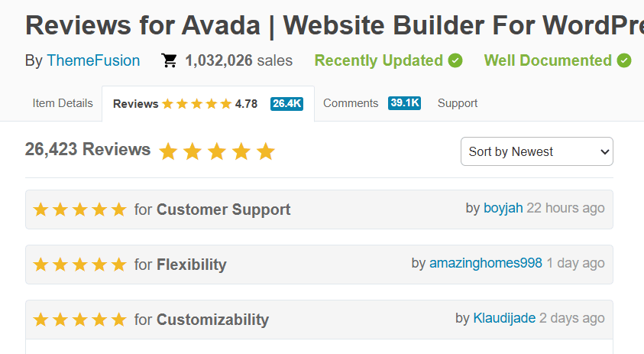Visit the ThemeFusion author link
This screenshot has height=354, width=644.
click(x=93, y=61)
